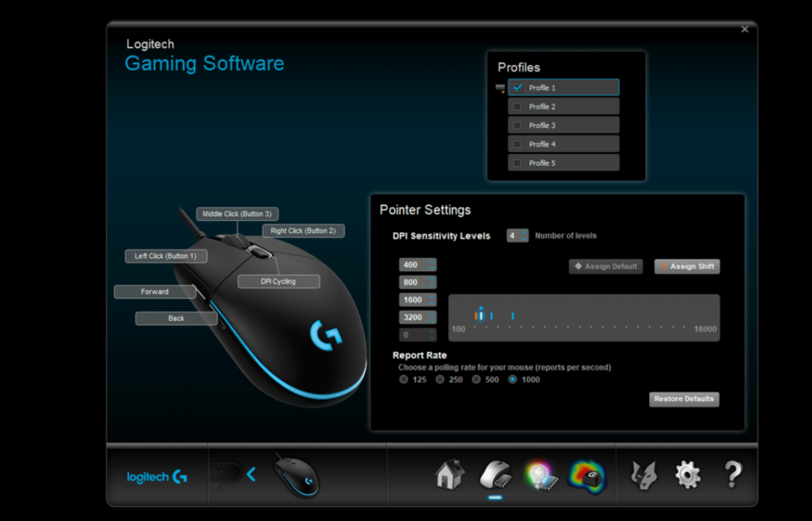
Task: Click the wolf head game profile icon
Action: click(x=644, y=475)
